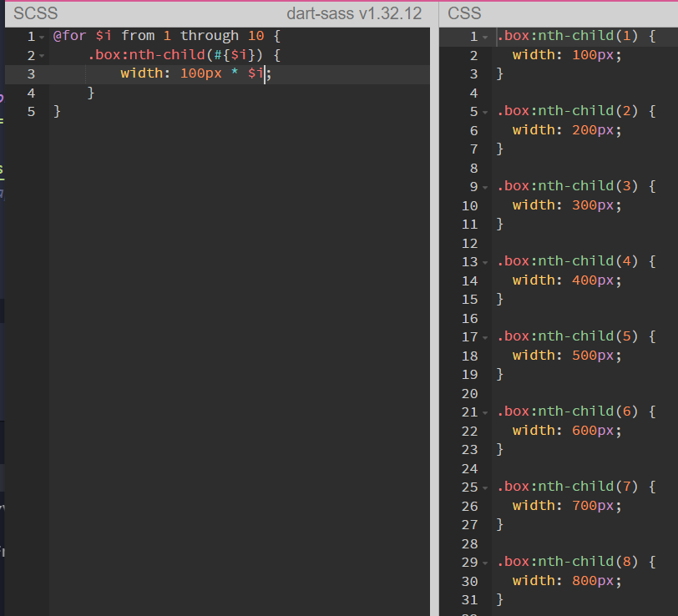Click the number 10 on SCSS line 1
678x616 pixels.
click(256, 36)
